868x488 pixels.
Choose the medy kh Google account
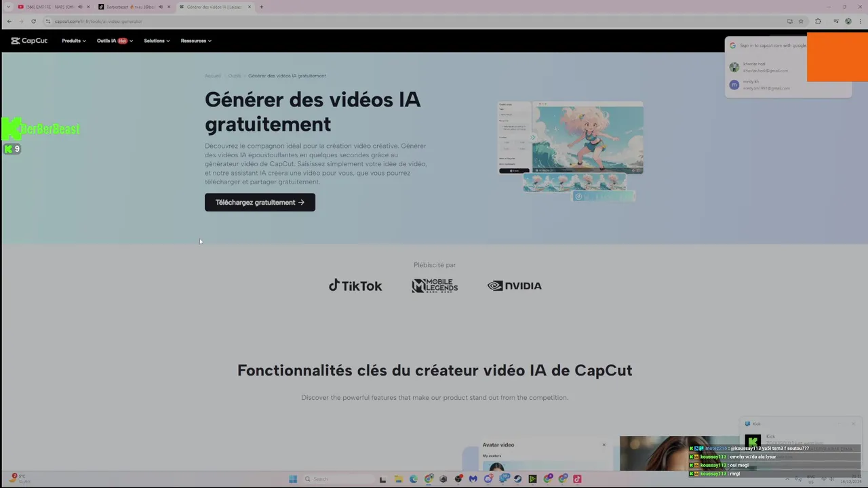pos(765,85)
